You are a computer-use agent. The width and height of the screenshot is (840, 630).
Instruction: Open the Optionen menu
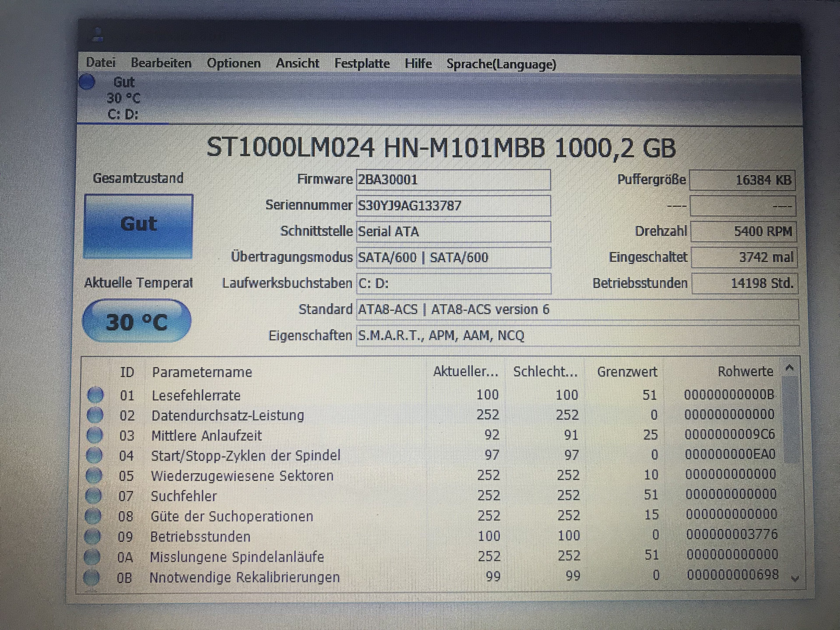(234, 63)
